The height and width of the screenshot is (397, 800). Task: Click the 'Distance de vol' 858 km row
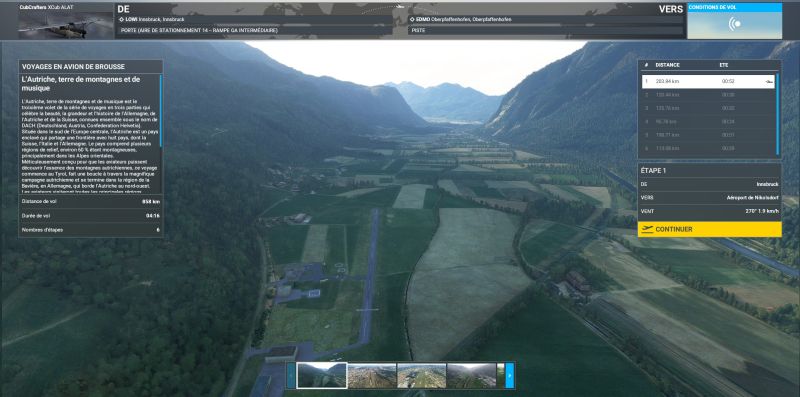pos(91,202)
